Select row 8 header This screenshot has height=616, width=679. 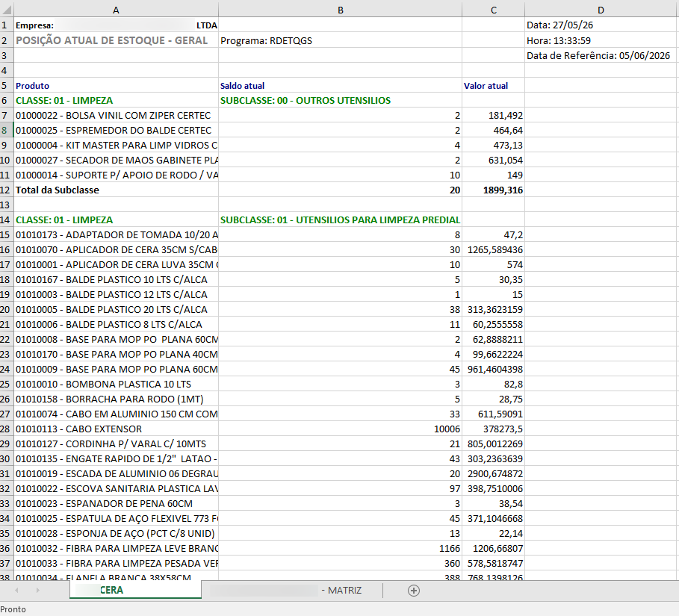[x=7, y=131]
